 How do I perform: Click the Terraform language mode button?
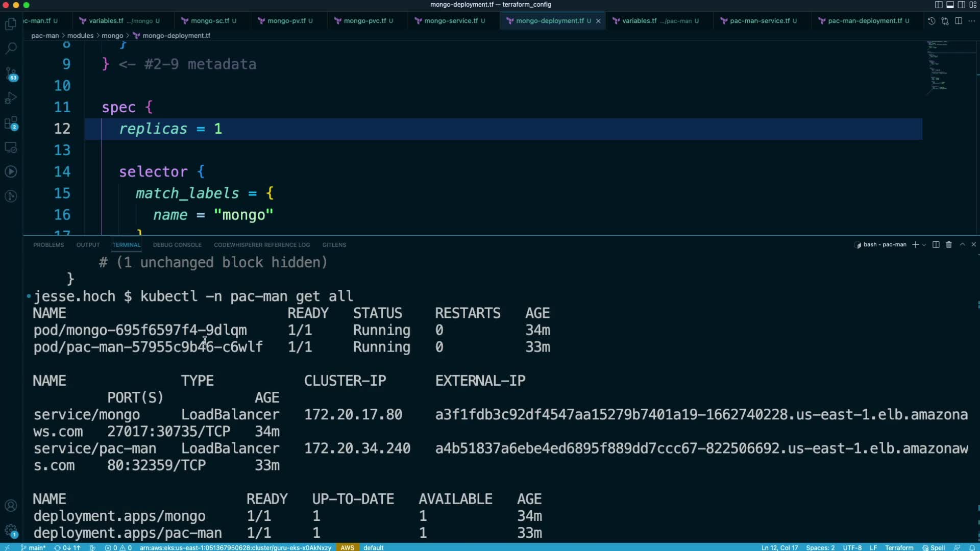899,547
